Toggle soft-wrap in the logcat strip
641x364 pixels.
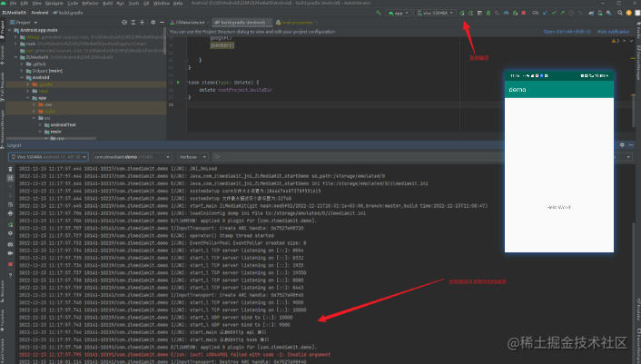click(11, 204)
